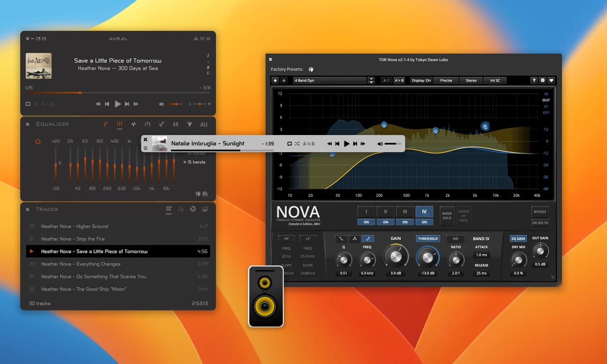
Task: Play the track in Aural main player
Action: [118, 104]
